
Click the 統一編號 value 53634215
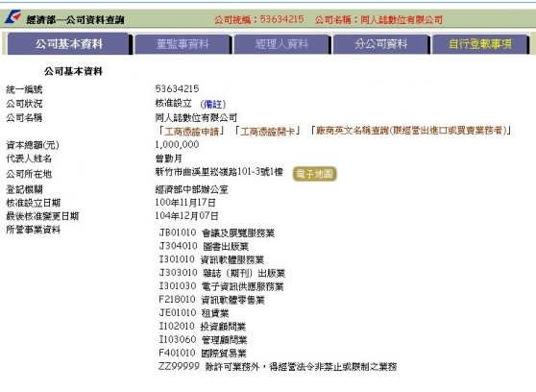tap(177, 89)
